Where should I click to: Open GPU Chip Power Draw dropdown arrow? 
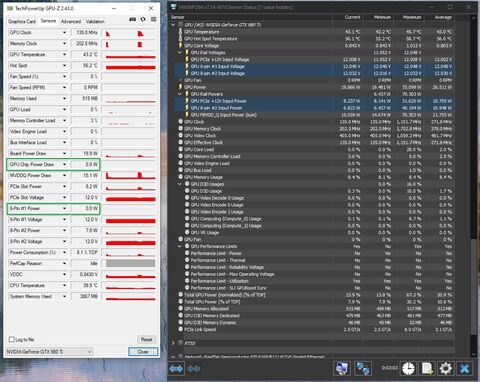(x=64, y=164)
